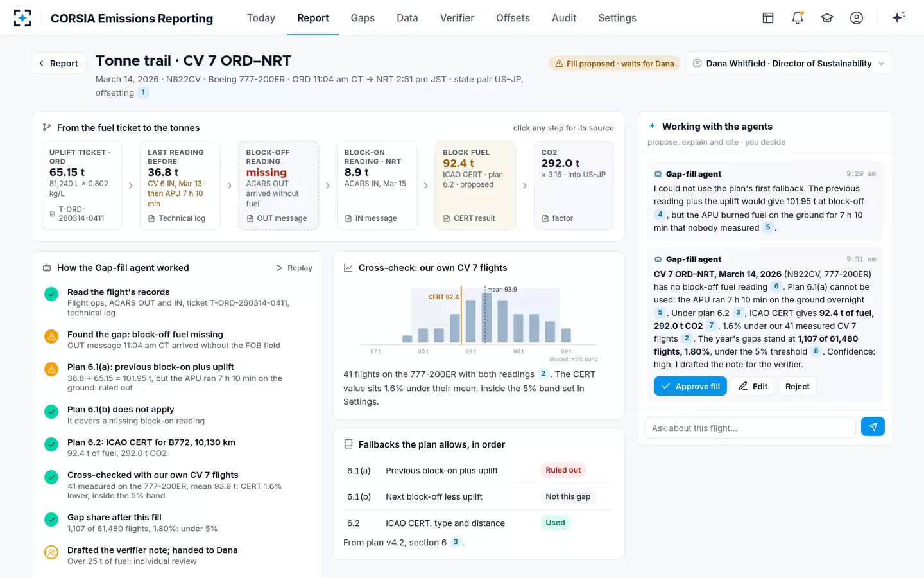Click offsetting badge 1 under flight title
This screenshot has height=578, width=924.
[x=143, y=92]
